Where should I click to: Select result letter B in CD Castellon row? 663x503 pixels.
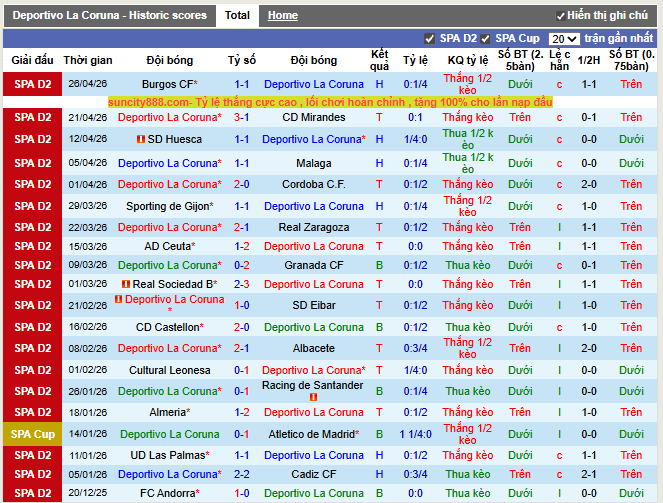[379, 327]
